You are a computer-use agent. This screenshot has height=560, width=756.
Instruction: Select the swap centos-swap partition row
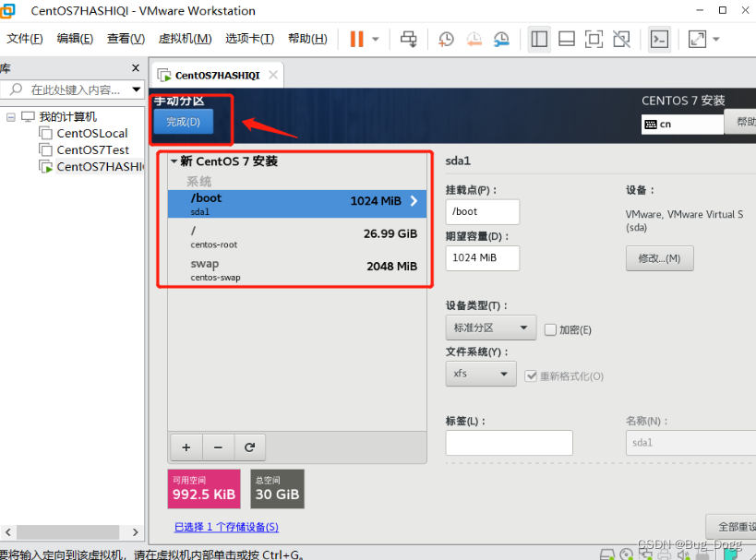297,269
